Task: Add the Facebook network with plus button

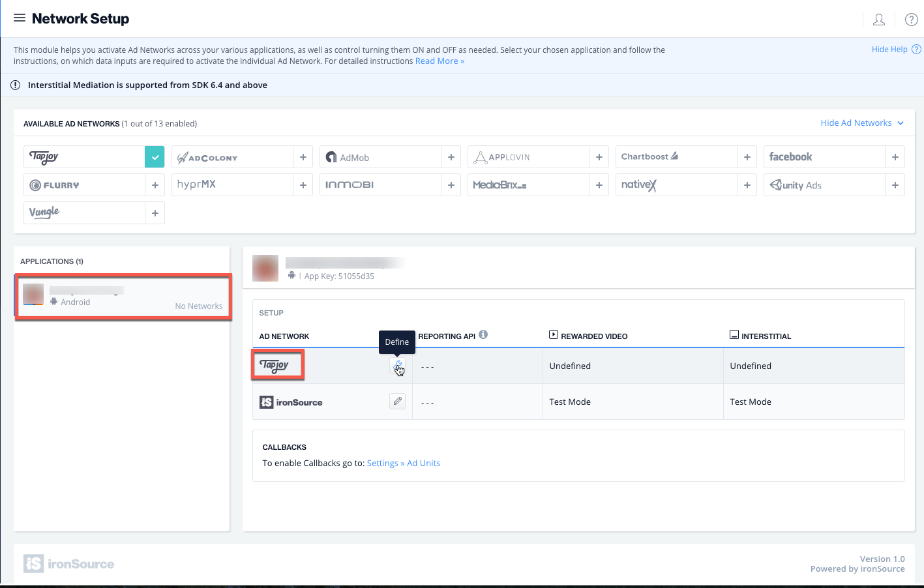Action: [895, 157]
